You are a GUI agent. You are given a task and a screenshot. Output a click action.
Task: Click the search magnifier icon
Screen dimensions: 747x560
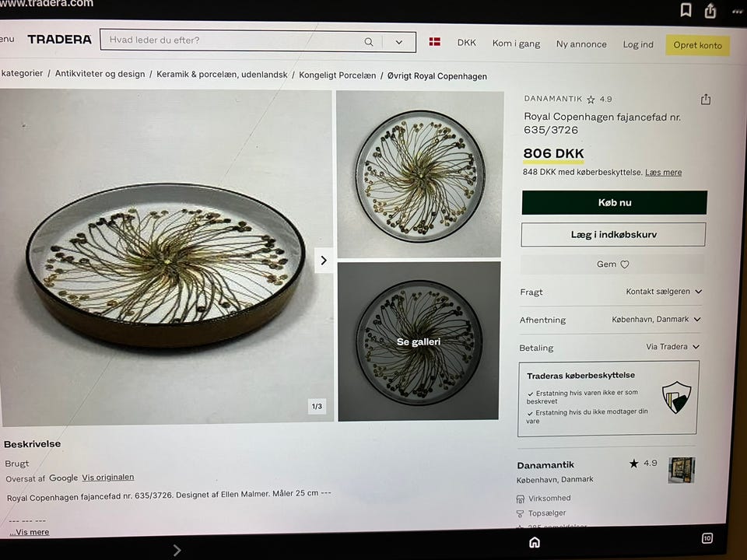(x=369, y=42)
